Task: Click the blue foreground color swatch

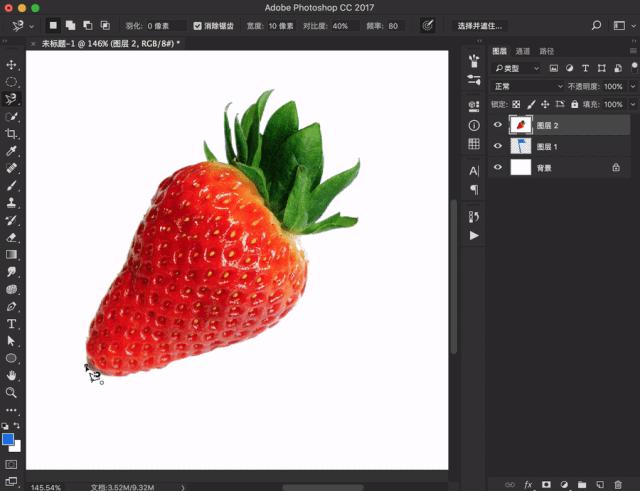Action: click(9, 439)
